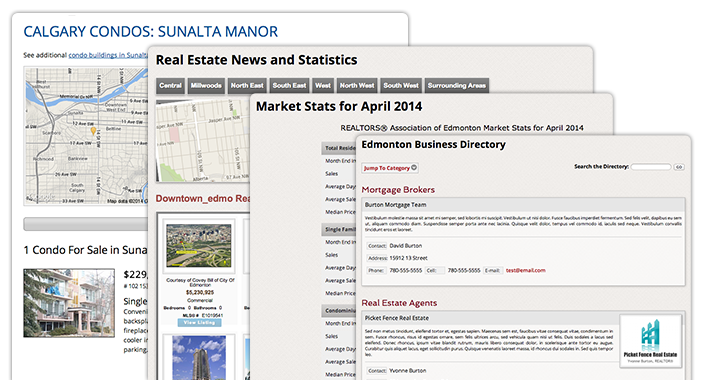The image size is (712, 380).
Task: Select the Millwoods area tab
Action: (x=206, y=85)
